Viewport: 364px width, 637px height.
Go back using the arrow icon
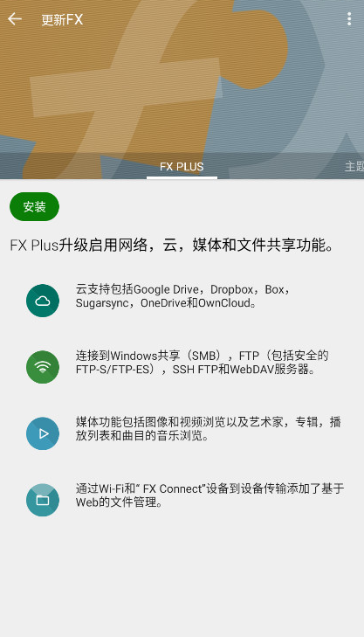tap(15, 18)
